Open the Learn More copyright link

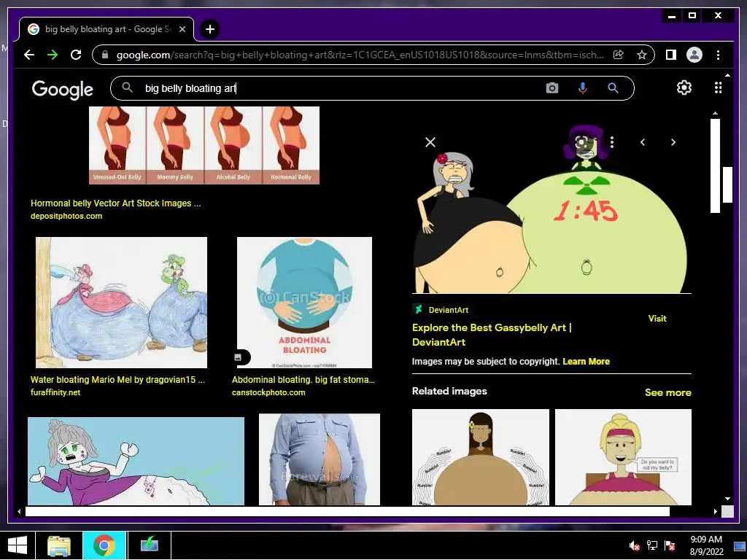click(586, 362)
